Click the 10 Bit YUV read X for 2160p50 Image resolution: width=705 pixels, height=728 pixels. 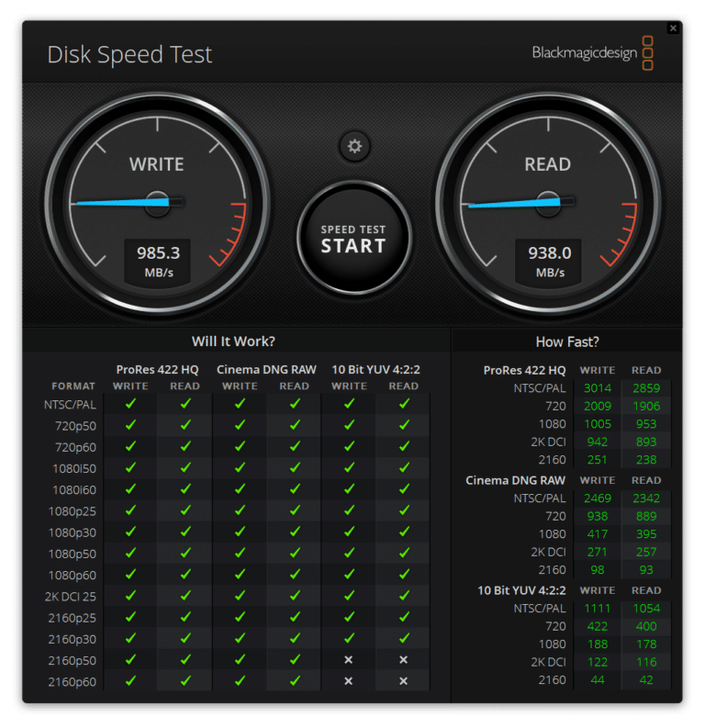pyautogui.click(x=403, y=660)
